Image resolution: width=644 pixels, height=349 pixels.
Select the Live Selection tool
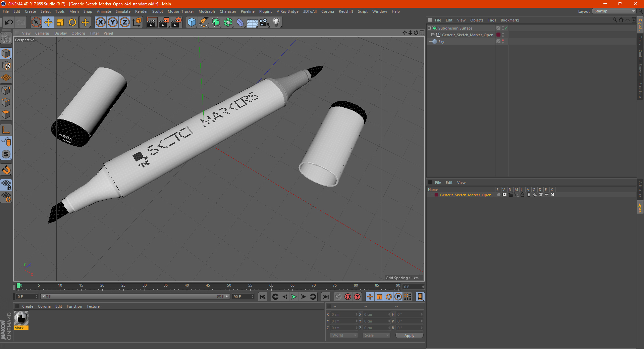coord(36,22)
